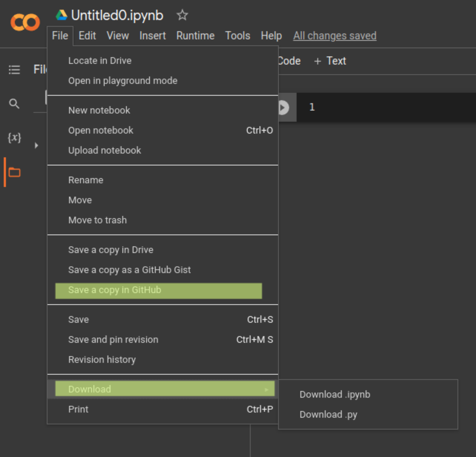Viewport: 476px width, 457px height.
Task: Select Download .py option
Action: click(x=328, y=415)
